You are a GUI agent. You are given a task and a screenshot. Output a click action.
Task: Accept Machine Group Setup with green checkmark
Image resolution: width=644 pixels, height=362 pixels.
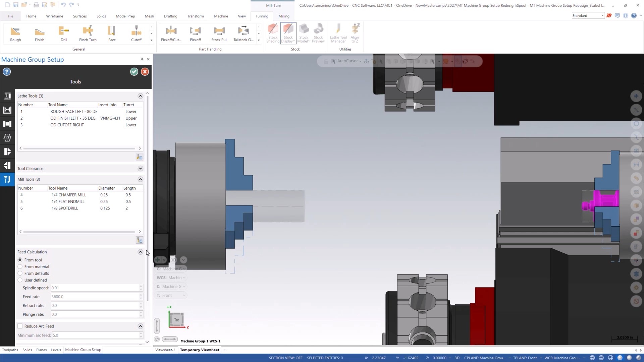[x=134, y=72]
